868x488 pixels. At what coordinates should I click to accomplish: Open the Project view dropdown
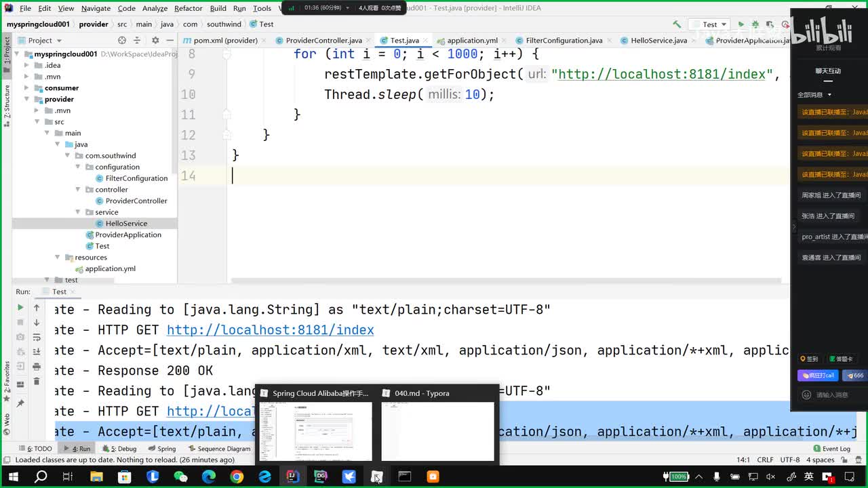pos(40,41)
